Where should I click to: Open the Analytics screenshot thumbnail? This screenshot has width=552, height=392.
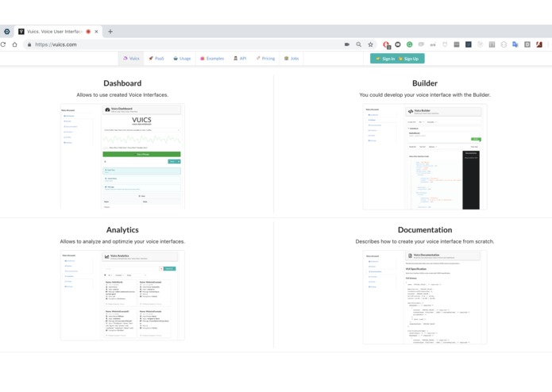pyautogui.click(x=122, y=295)
